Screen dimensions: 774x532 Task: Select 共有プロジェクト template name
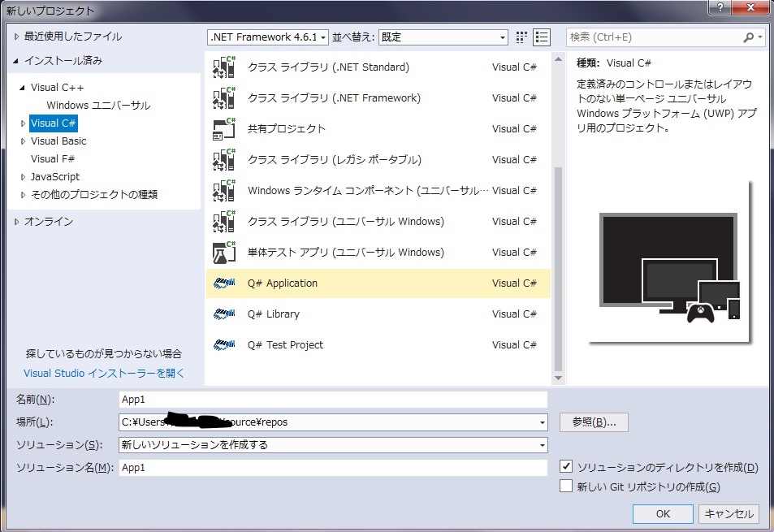coord(287,129)
